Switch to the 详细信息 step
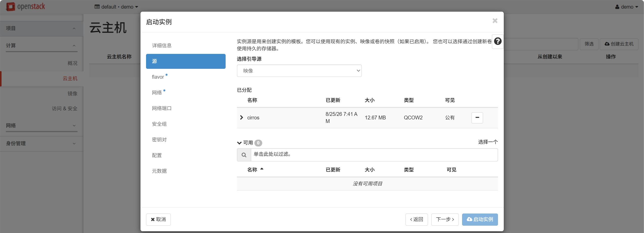 click(x=186, y=46)
